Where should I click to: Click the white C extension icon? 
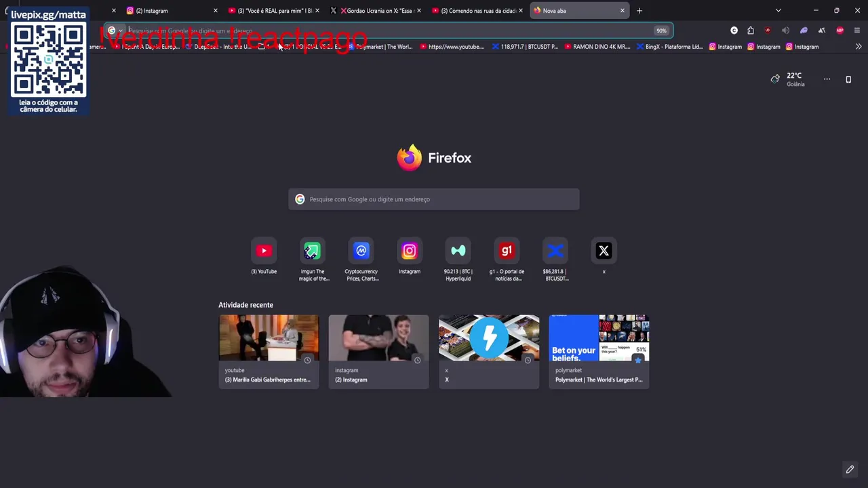734,30
